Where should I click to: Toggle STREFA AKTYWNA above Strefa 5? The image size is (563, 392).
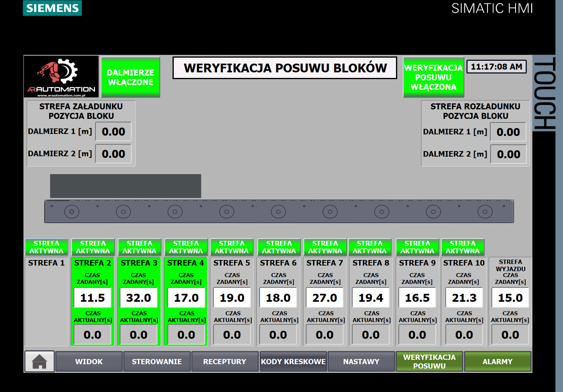(232, 246)
